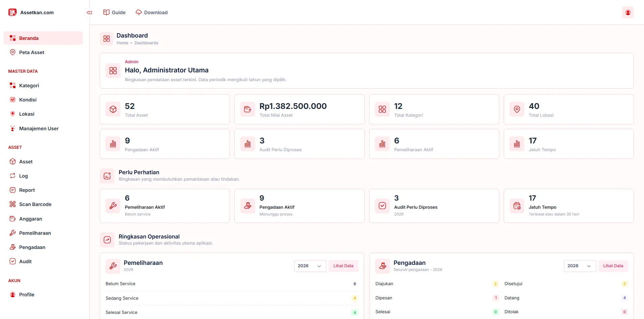Viewport: 644px width, 319px height.
Task: Open Peta Asset from sidebar
Action: (x=43, y=52)
